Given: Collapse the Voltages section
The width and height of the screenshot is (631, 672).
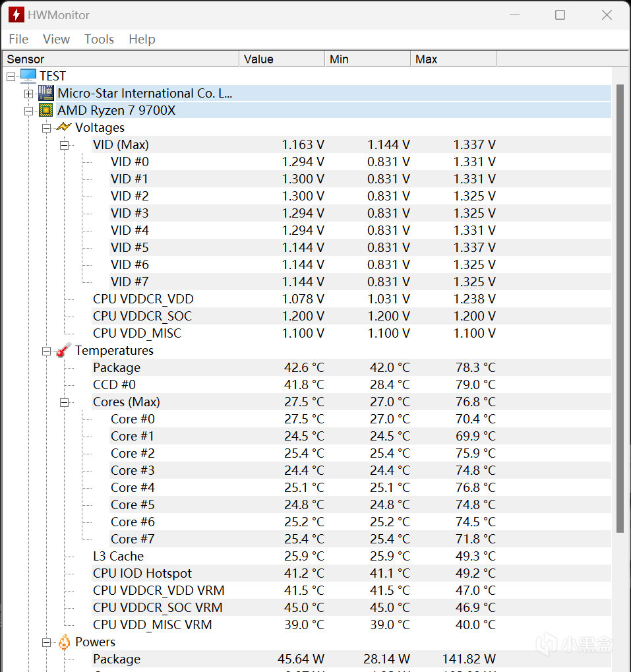Looking at the screenshot, I should point(46,128).
